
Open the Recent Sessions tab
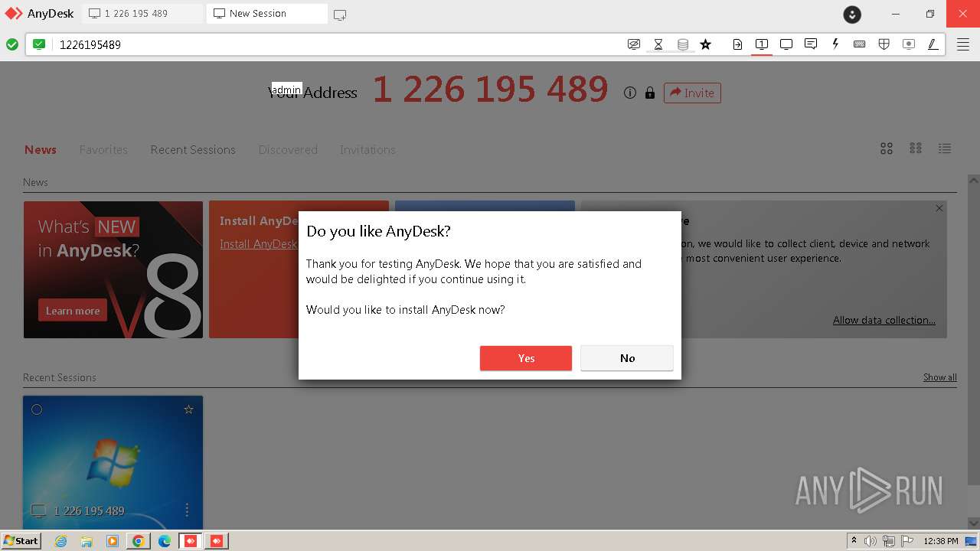193,149
